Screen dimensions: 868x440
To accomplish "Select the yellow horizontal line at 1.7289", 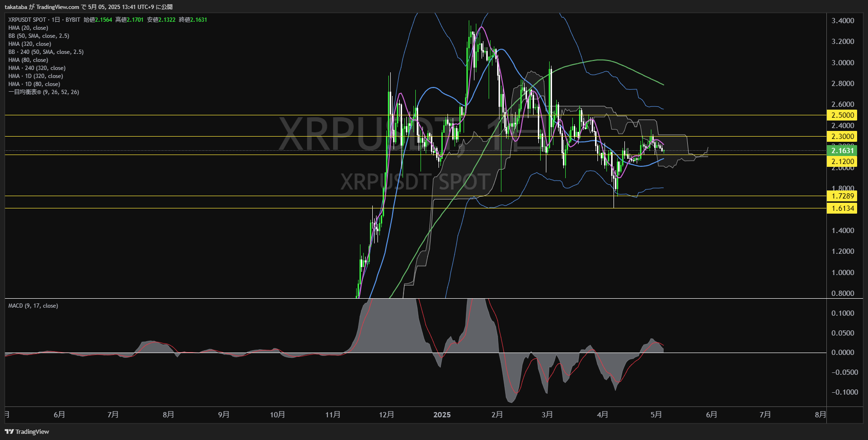I will 415,196.
